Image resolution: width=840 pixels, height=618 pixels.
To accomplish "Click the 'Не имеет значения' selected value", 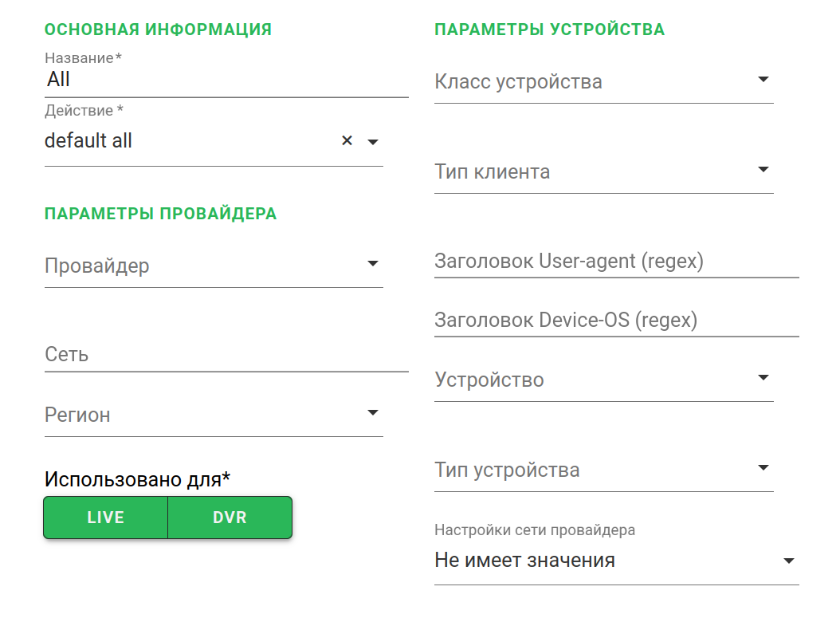I will (524, 561).
